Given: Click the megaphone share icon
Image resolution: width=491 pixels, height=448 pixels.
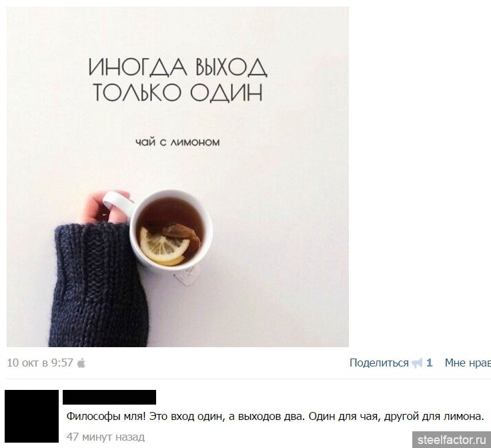Looking at the screenshot, I should [417, 363].
